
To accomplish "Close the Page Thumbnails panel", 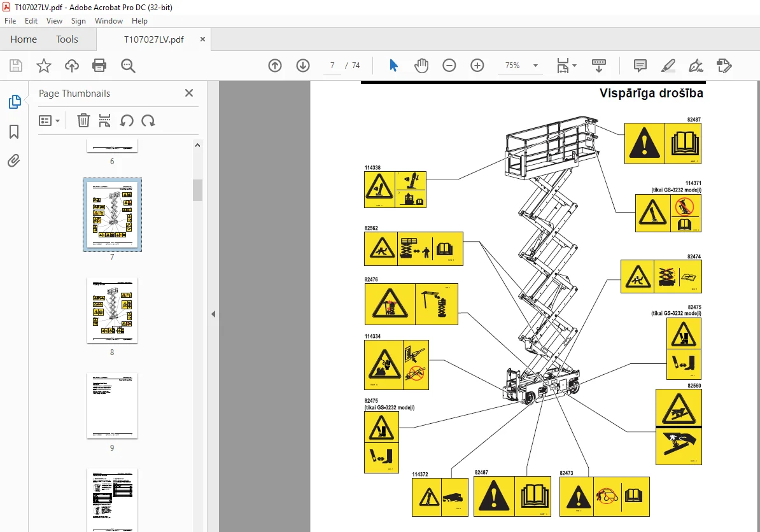I will 189,93.
